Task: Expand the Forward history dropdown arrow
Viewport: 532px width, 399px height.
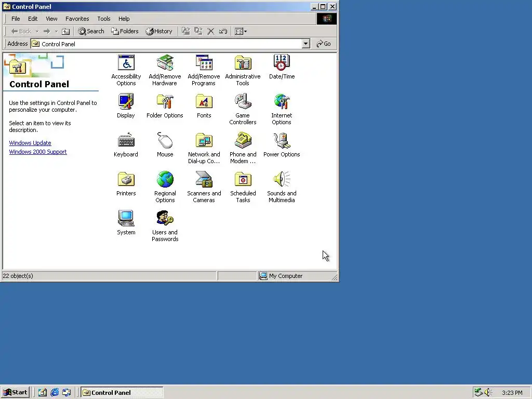Action: pos(56,31)
